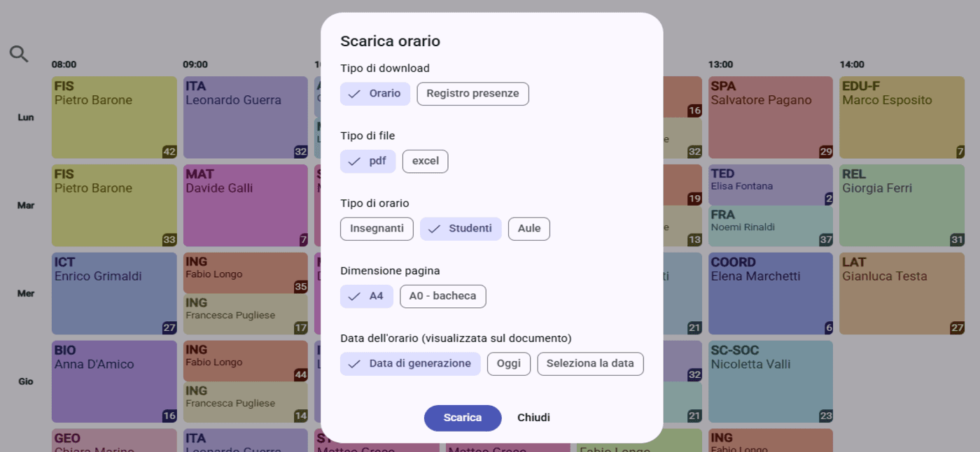Open the MAT lesson by Davide Galli

245,206
